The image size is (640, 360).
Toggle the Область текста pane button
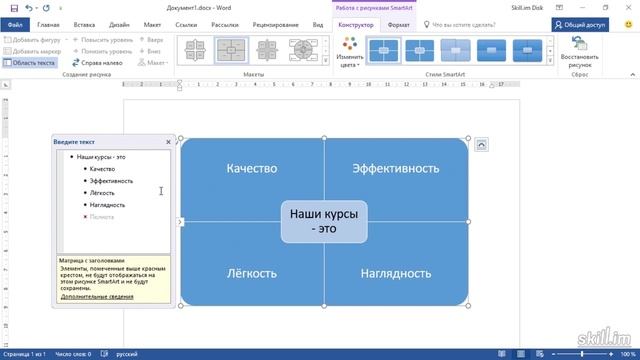29,63
